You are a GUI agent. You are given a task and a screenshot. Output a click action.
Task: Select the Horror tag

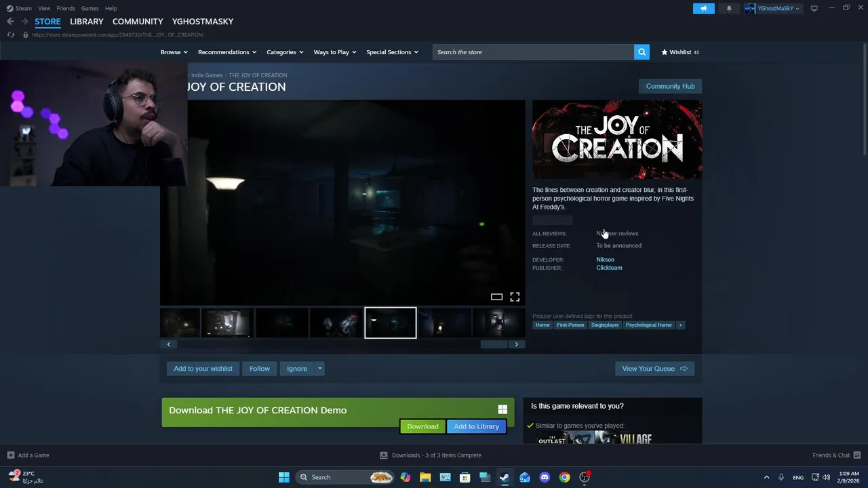point(542,325)
